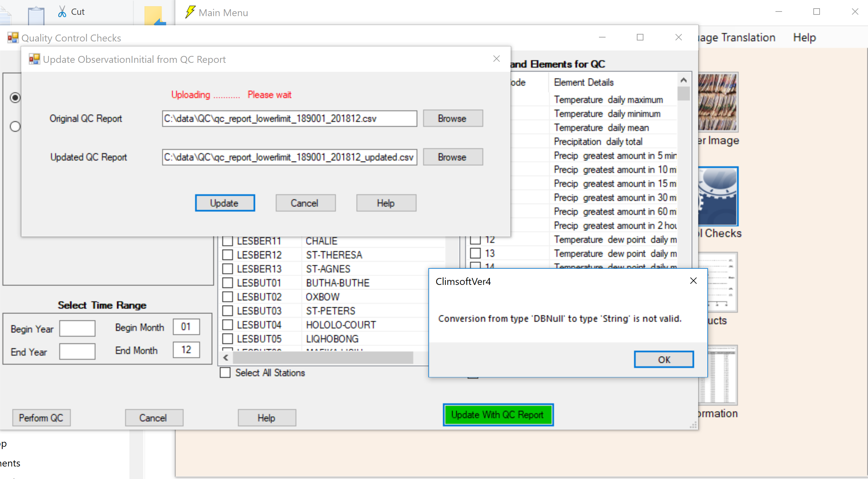Select the first radio button option
868x479 pixels.
tap(15, 98)
